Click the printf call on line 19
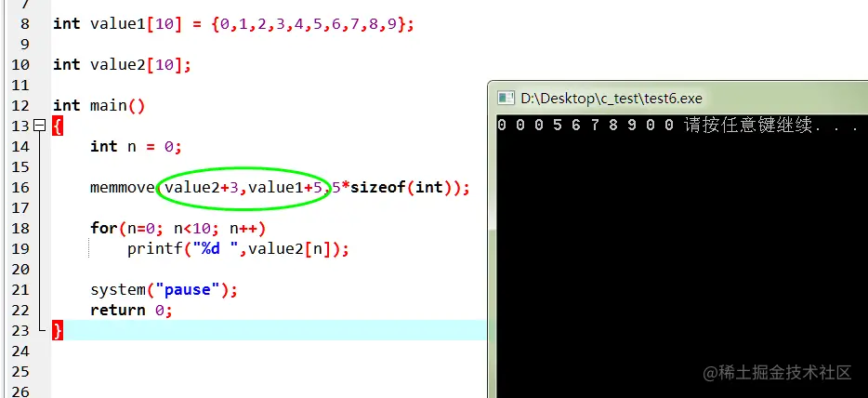 click(238, 248)
